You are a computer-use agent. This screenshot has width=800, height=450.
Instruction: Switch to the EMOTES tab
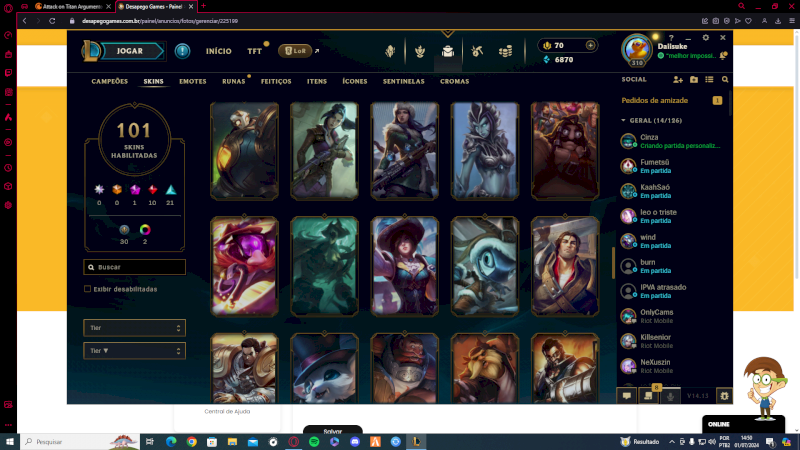click(193, 81)
